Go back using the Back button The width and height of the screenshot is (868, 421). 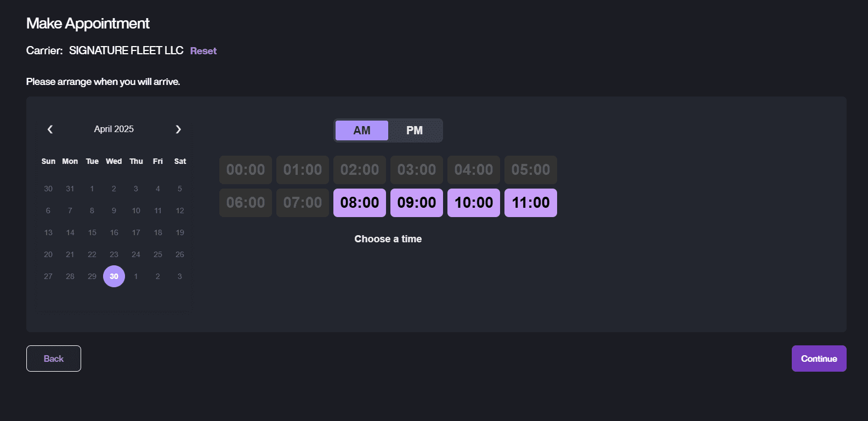click(54, 359)
